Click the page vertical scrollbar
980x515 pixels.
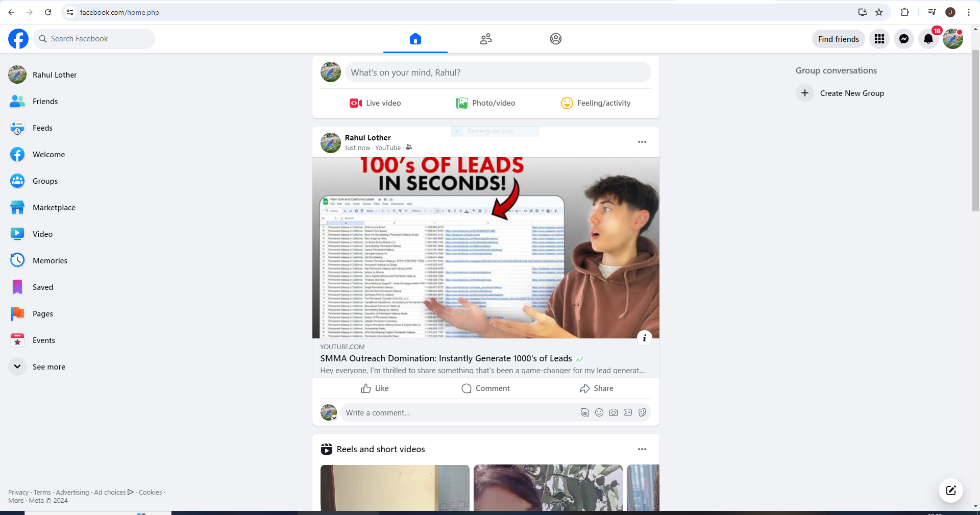975,130
